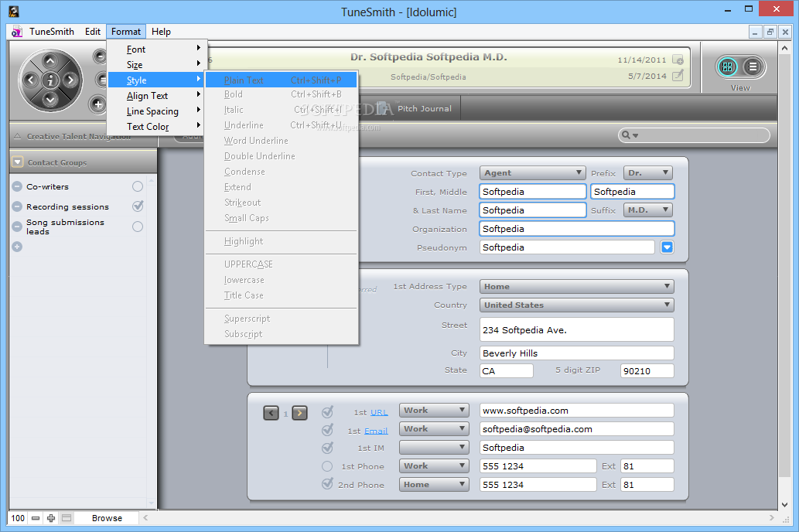Image resolution: width=799 pixels, height=532 pixels.
Task: Enable the 1st Phone circle
Action: coord(327,466)
